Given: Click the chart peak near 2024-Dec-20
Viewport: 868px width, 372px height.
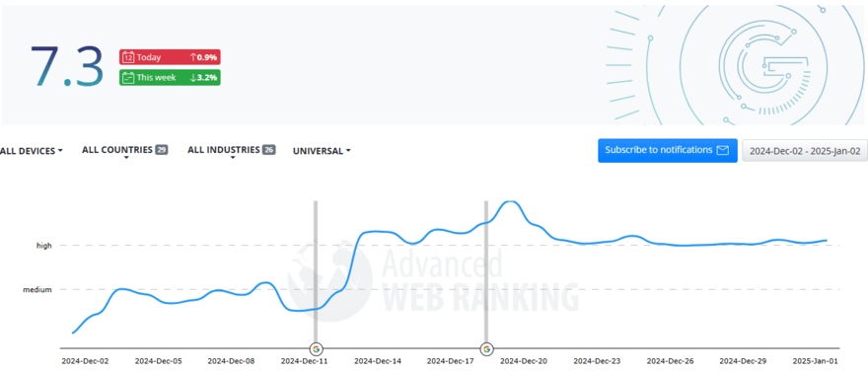Looking at the screenshot, I should (x=511, y=202).
